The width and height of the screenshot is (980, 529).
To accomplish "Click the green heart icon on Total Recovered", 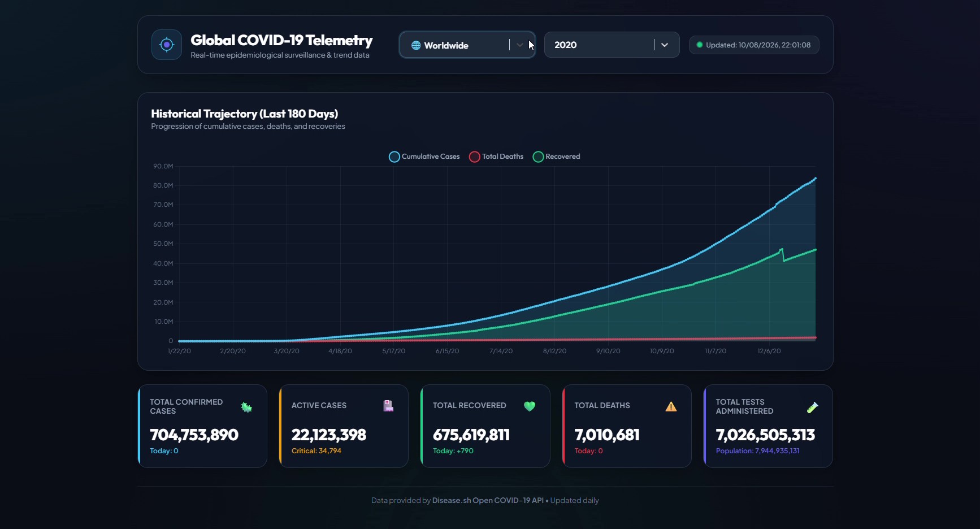I will [530, 406].
